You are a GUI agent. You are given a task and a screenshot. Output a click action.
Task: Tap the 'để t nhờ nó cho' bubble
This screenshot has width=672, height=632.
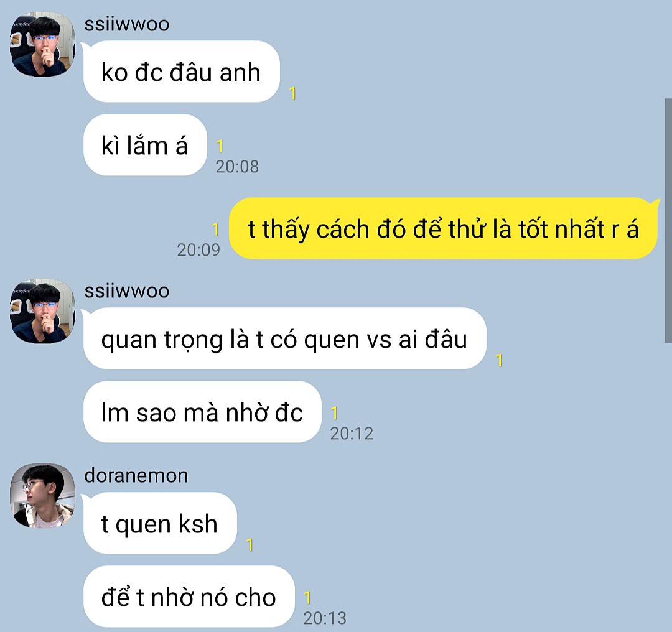[x=189, y=597]
